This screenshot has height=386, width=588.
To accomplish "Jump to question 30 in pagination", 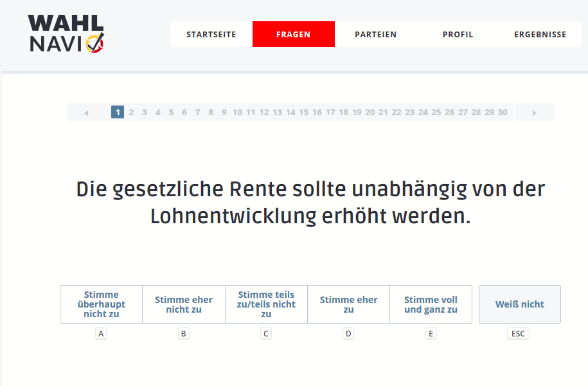I will click(x=503, y=113).
